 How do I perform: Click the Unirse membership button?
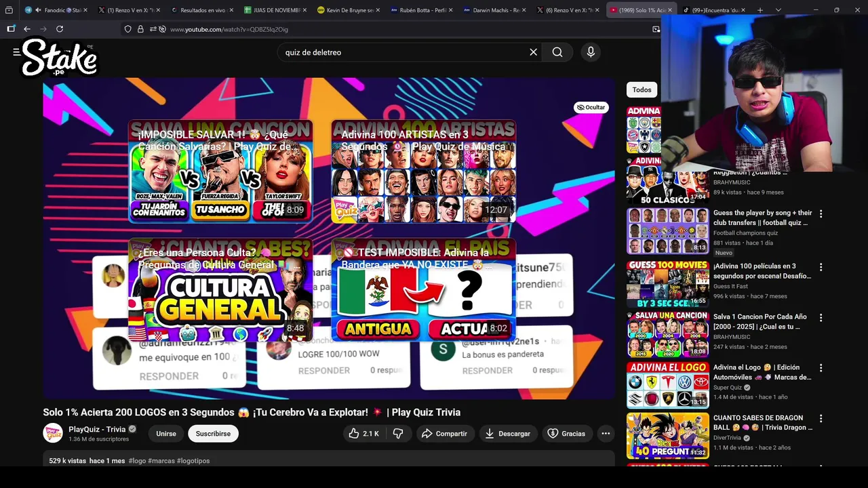[x=166, y=434]
